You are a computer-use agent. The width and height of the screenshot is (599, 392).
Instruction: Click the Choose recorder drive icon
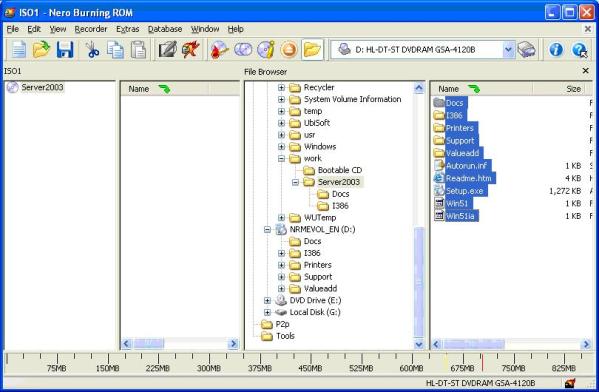pos(526,50)
